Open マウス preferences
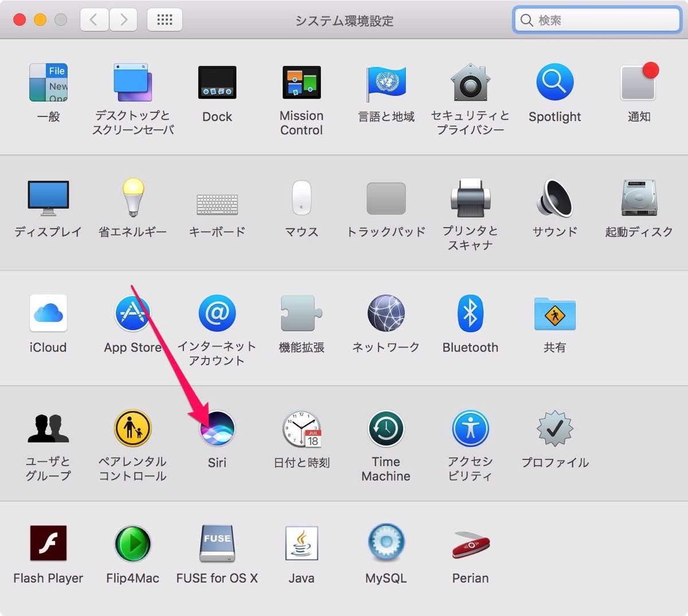Screen dimensions: 688x616 click(x=302, y=198)
